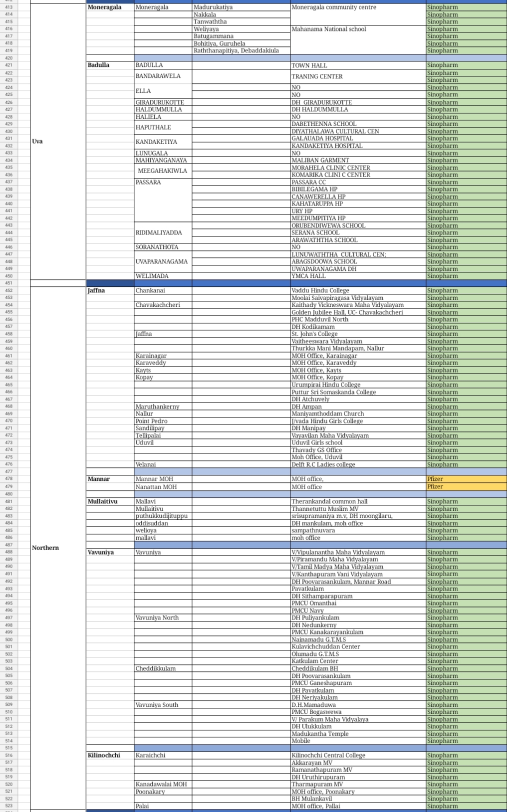The image size is (507, 812).
Task: Select the PASSARA CC cell
Action: pos(358,182)
